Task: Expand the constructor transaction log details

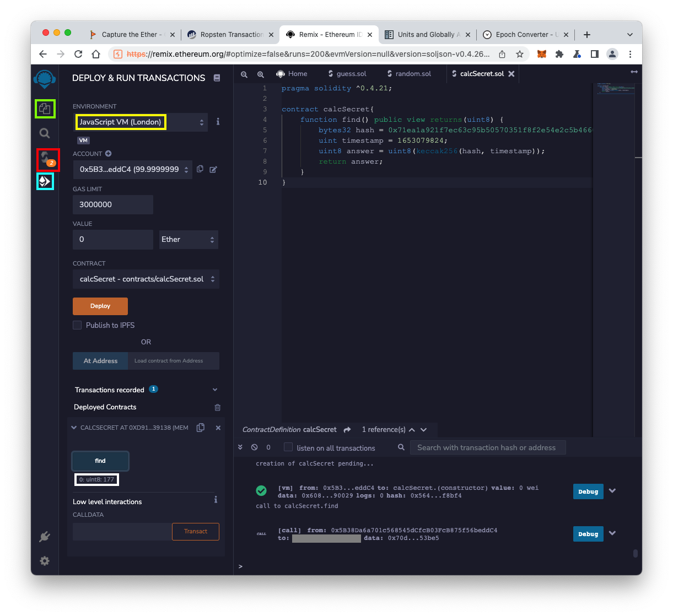Action: (612, 491)
